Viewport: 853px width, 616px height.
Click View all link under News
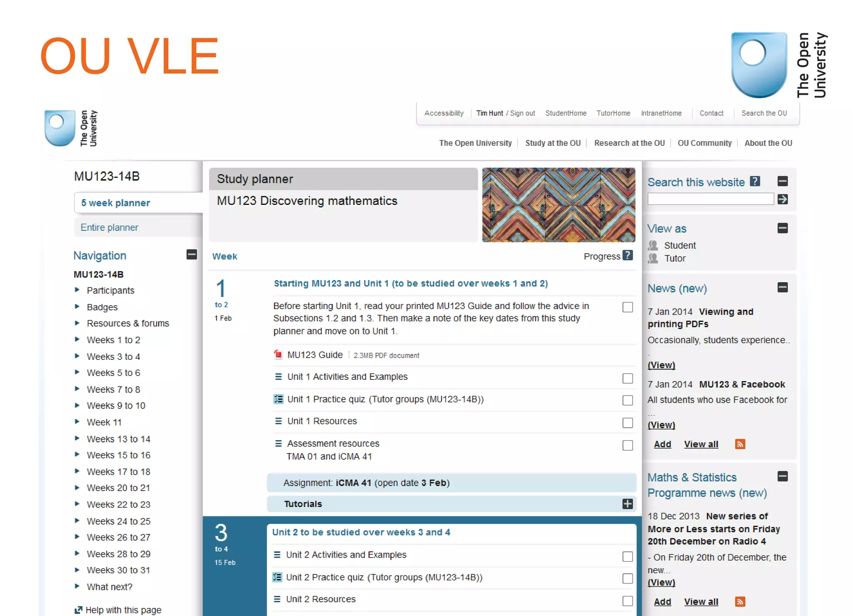701,444
